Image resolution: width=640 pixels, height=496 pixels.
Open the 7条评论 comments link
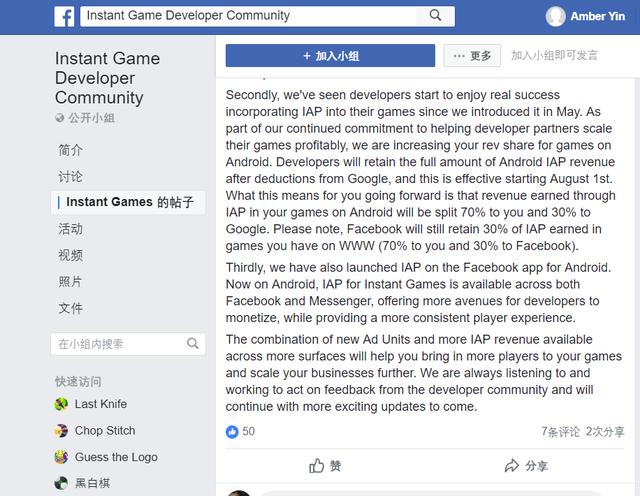pos(560,432)
